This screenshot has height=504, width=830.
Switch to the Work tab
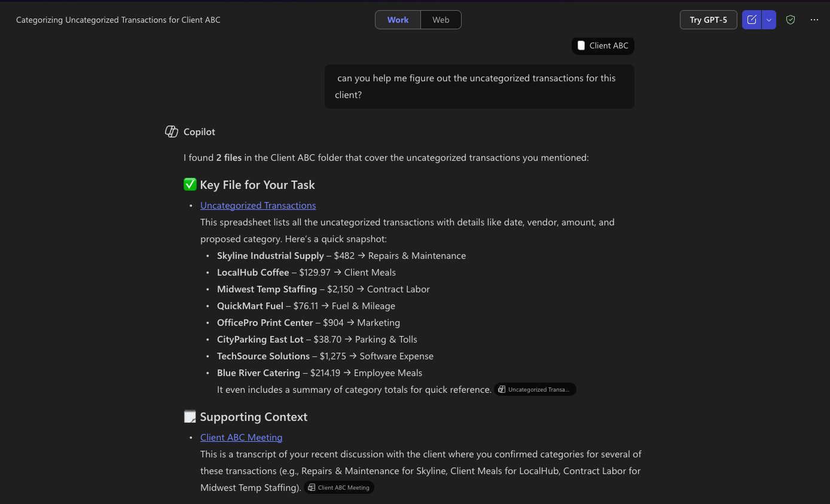398,20
